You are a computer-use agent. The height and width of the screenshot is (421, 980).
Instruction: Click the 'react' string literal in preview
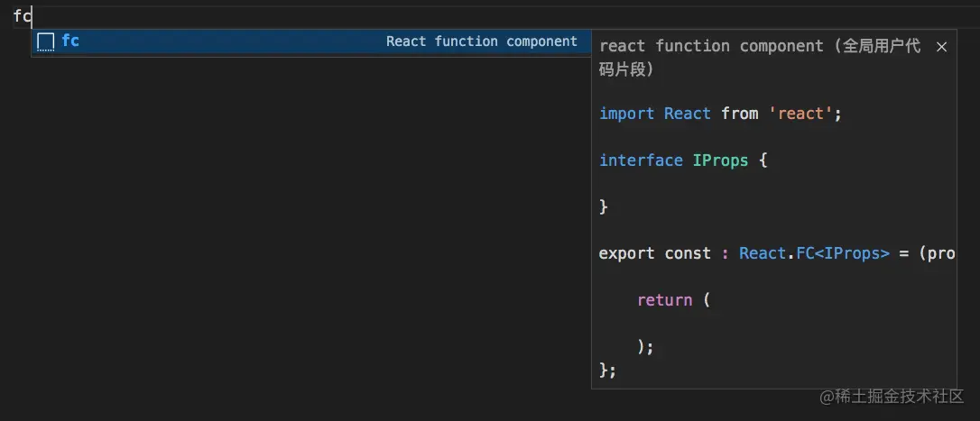click(x=800, y=114)
